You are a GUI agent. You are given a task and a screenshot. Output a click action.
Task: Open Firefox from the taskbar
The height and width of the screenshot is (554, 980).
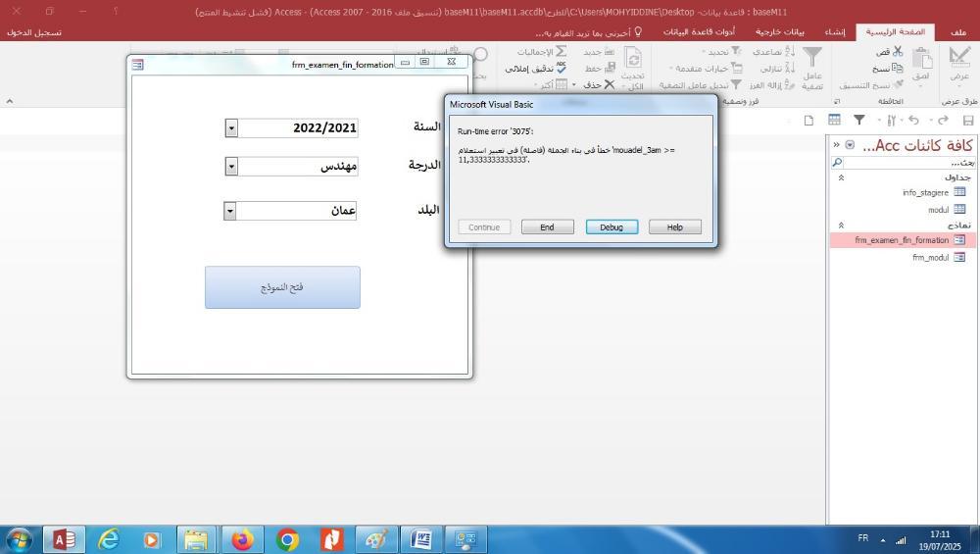(x=242, y=539)
